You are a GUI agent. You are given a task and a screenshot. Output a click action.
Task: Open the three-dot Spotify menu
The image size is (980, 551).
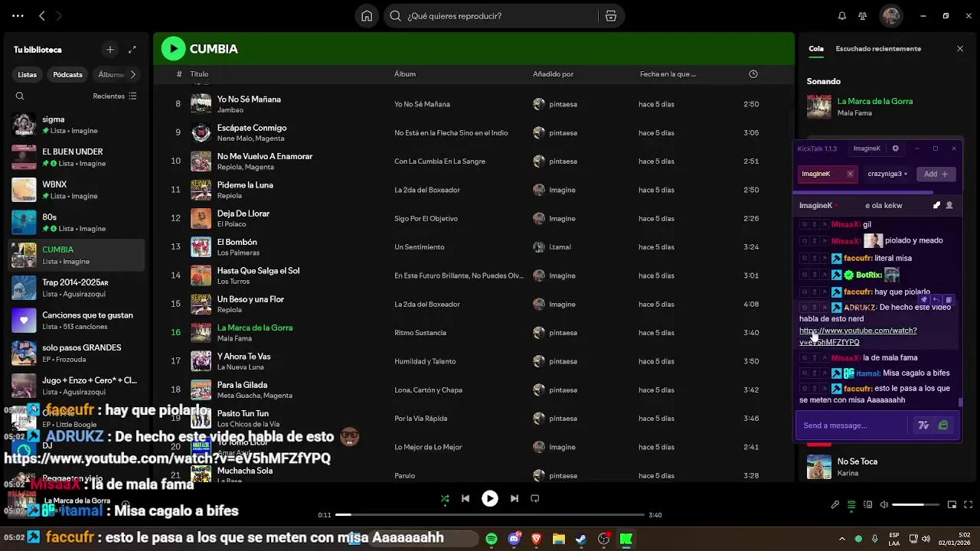point(18,16)
